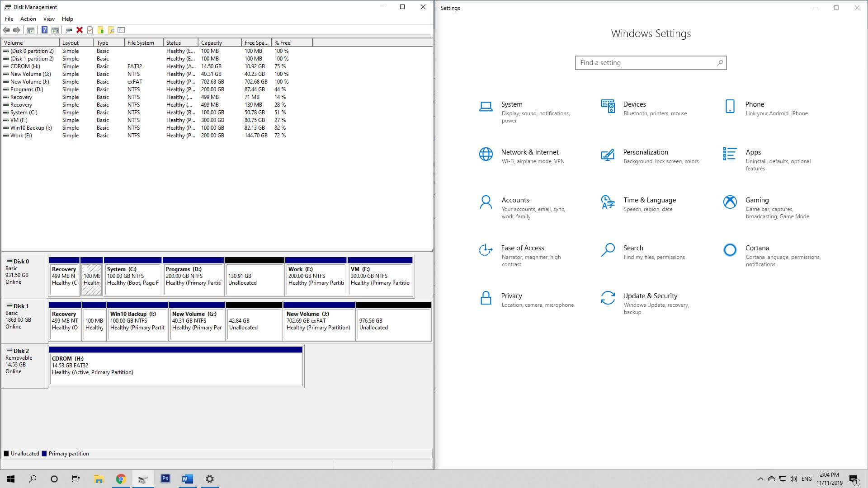Open the Help menu
The height and width of the screenshot is (488, 868).
(67, 19)
